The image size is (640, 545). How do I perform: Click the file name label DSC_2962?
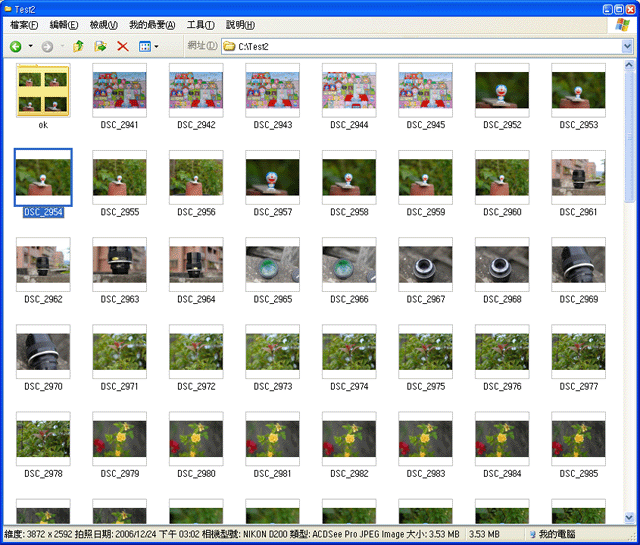43,299
